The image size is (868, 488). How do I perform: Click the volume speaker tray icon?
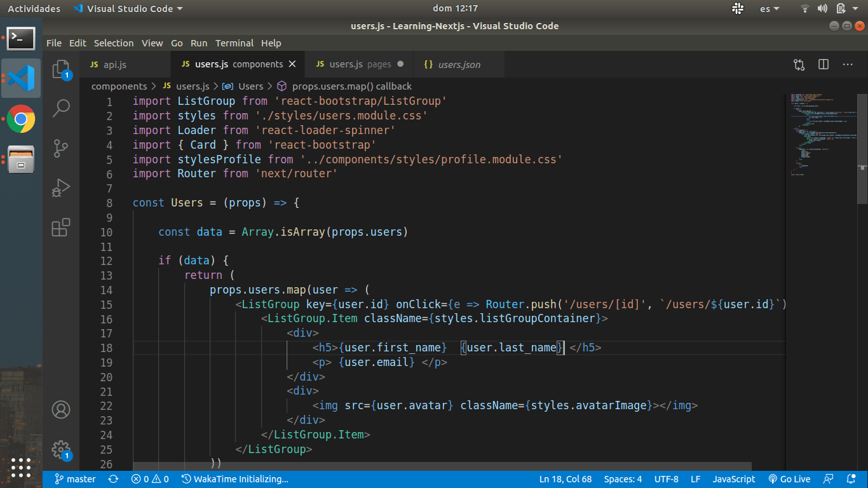[x=822, y=8]
